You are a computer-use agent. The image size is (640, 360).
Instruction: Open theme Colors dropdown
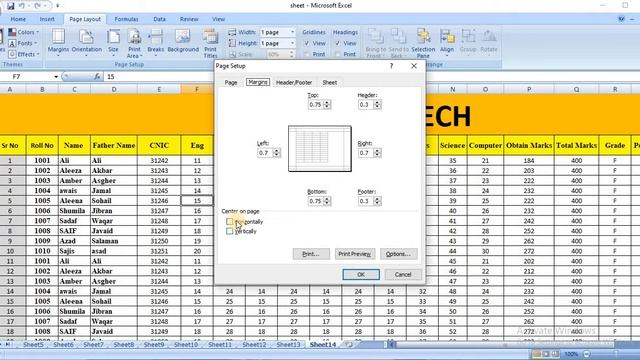point(24,32)
